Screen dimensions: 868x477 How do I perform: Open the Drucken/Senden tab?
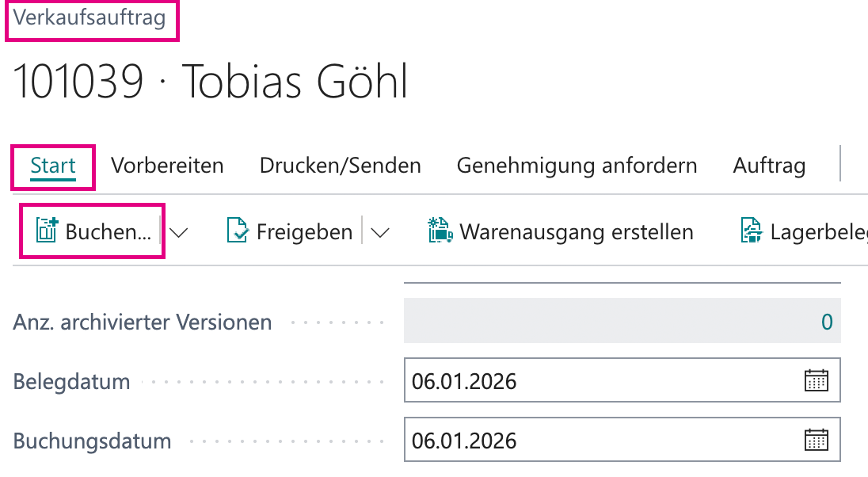click(341, 166)
